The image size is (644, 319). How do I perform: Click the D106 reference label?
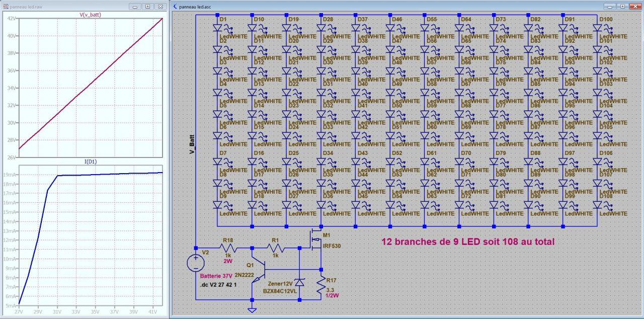[x=606, y=153]
